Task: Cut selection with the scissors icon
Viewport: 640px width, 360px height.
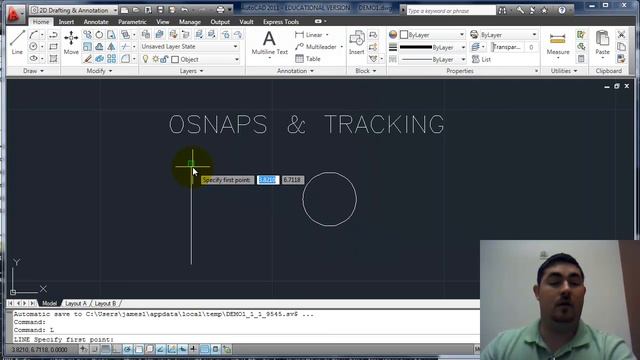Action: coord(621,35)
